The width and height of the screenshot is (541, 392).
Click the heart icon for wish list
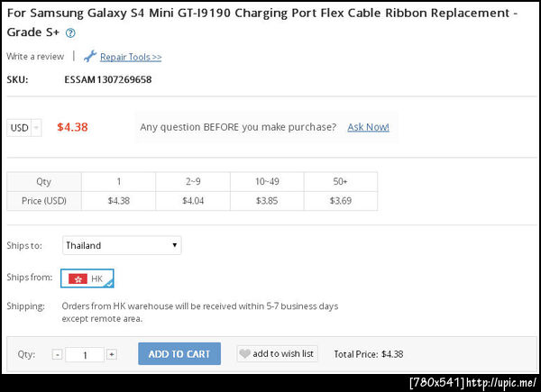(x=244, y=354)
